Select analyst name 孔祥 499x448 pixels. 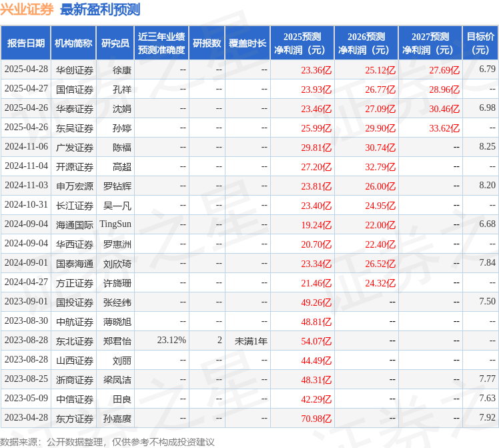122,89
